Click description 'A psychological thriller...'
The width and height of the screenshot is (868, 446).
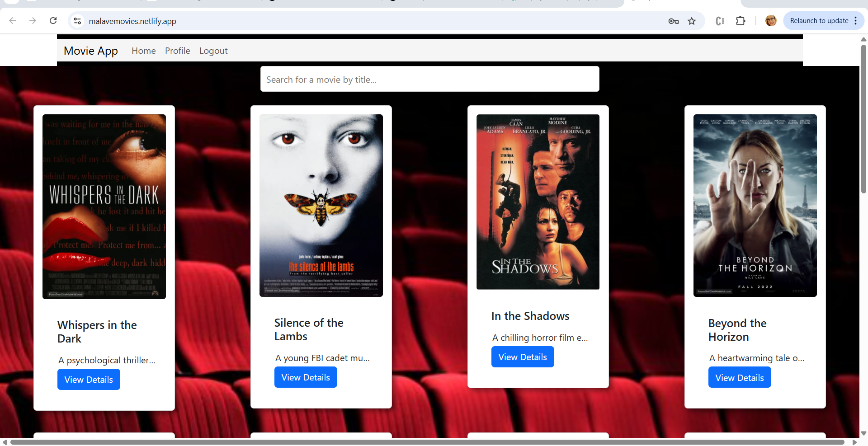[x=107, y=360]
